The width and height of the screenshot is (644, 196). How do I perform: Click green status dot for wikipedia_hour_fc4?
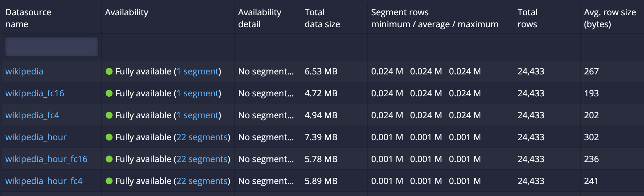(109, 181)
